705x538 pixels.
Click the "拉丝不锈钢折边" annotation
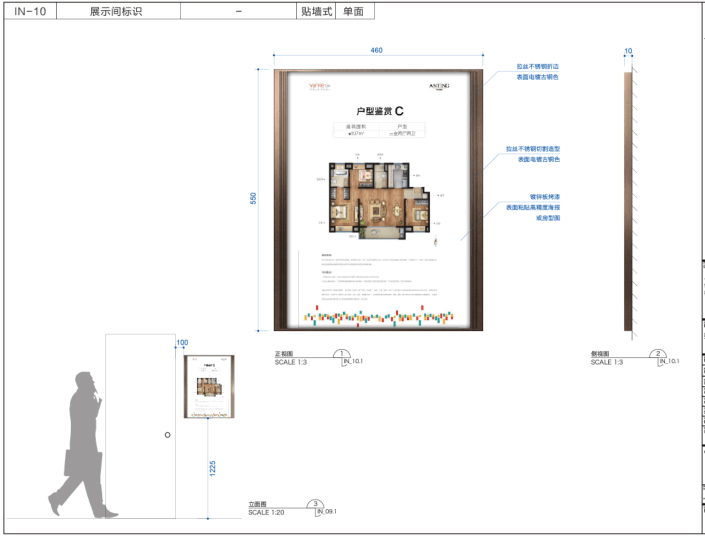tap(538, 67)
